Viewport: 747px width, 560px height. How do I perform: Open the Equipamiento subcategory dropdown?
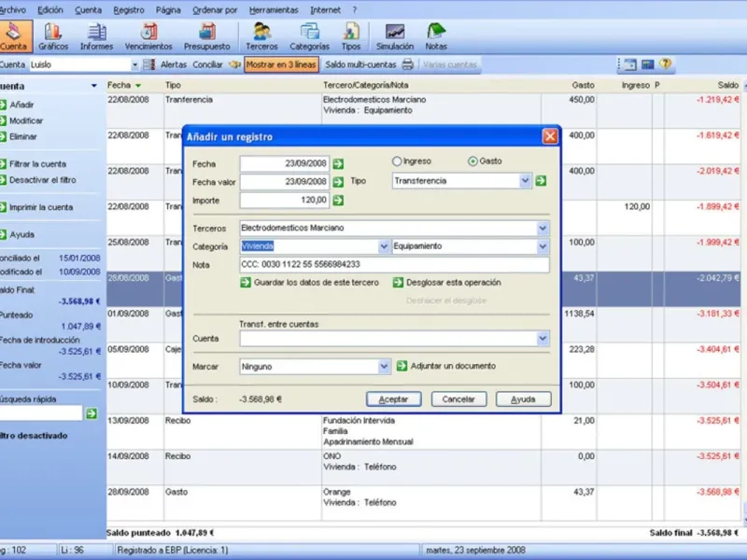(543, 246)
